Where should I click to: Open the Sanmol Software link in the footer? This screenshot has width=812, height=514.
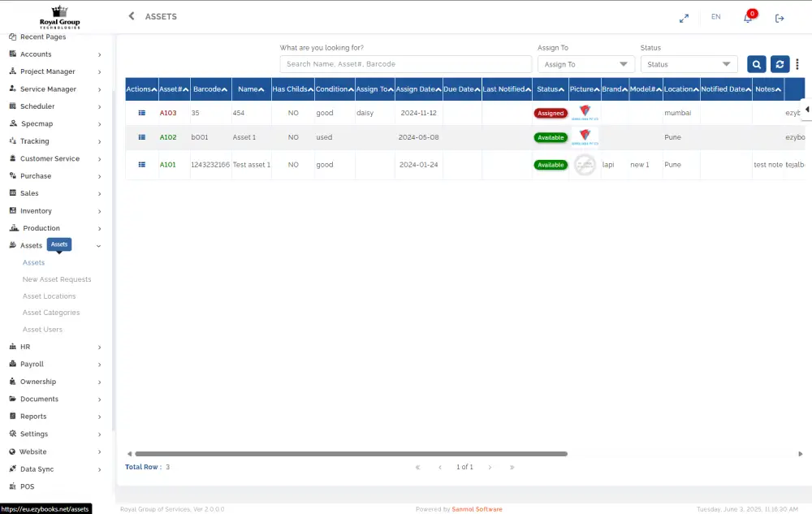(x=477, y=509)
